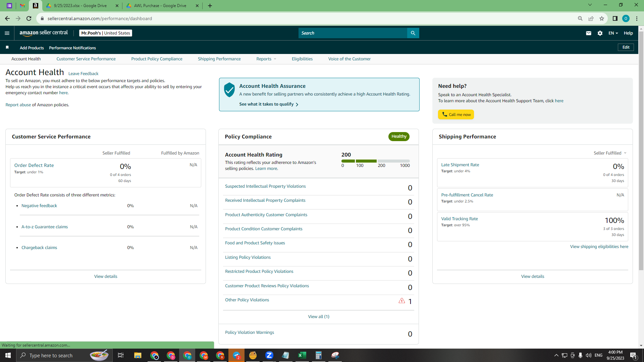The height and width of the screenshot is (362, 644).
Task: Open Other Policy Violations
Action: [x=247, y=300]
